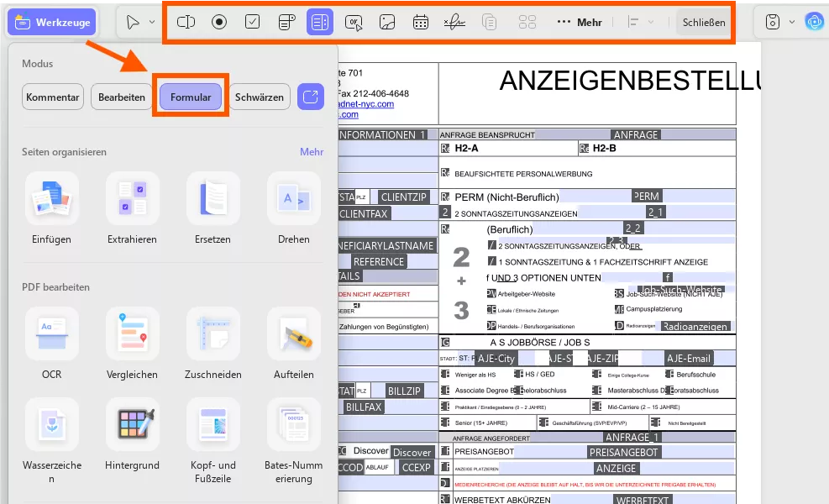The image size is (829, 504).
Task: Select the Beaufsichtete Personalwerbung radio field
Action: 445,173
